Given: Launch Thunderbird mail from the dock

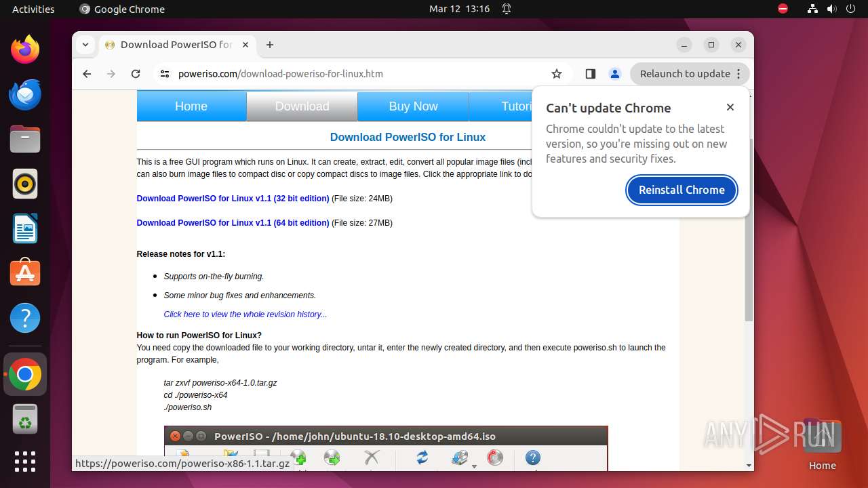Looking at the screenshot, I should coord(25,94).
